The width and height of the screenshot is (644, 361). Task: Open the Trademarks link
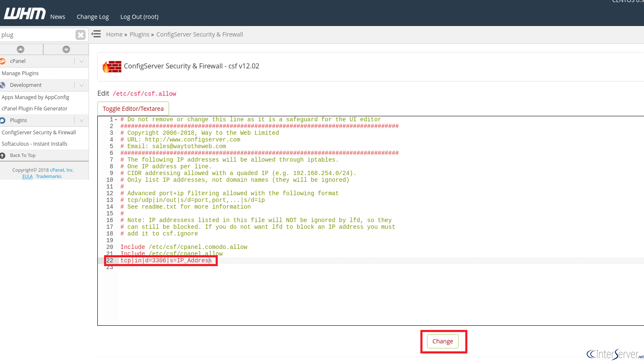click(49, 176)
